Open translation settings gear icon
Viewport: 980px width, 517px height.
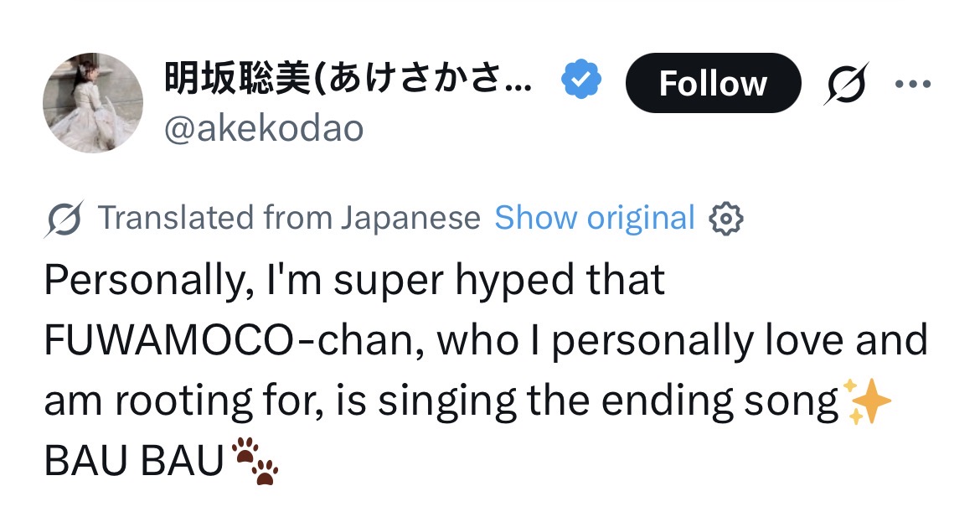click(726, 220)
